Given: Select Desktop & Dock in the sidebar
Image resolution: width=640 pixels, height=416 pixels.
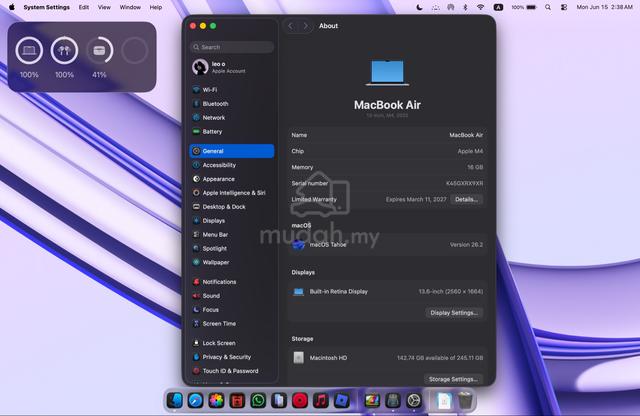Looking at the screenshot, I should click(x=231, y=207).
